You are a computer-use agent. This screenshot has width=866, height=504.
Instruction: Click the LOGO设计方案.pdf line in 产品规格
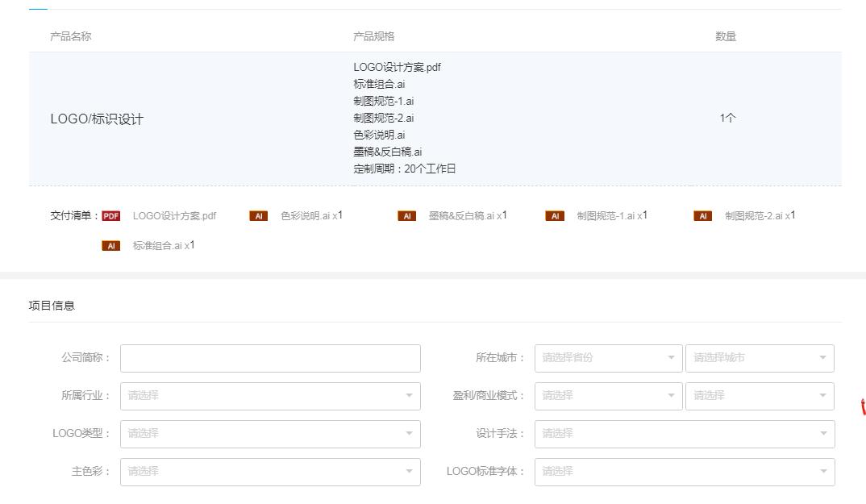pyautogui.click(x=397, y=68)
